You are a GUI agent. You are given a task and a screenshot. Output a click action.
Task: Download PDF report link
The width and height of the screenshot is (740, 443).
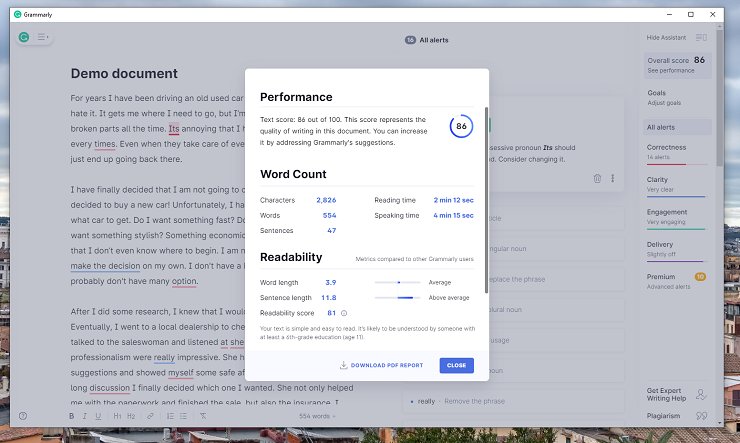tap(387, 365)
